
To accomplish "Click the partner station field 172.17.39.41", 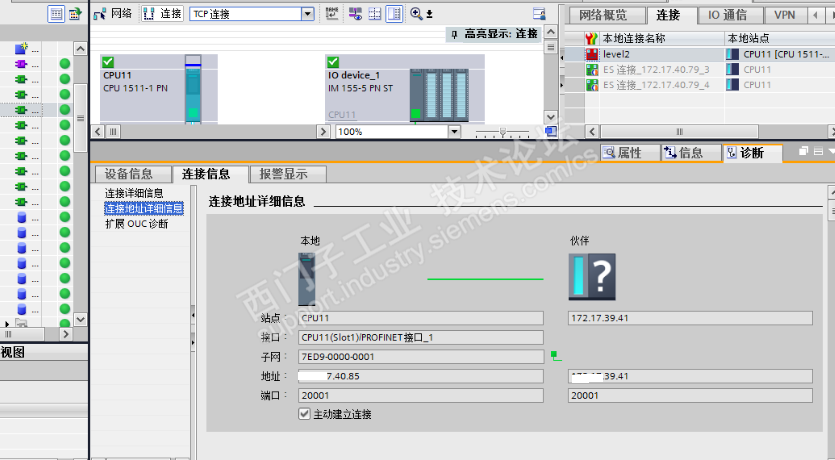I will 690,318.
